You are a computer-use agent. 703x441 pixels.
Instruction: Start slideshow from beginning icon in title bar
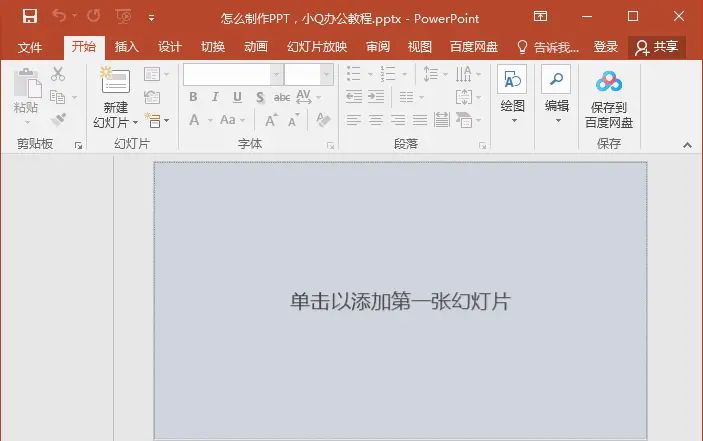(123, 17)
